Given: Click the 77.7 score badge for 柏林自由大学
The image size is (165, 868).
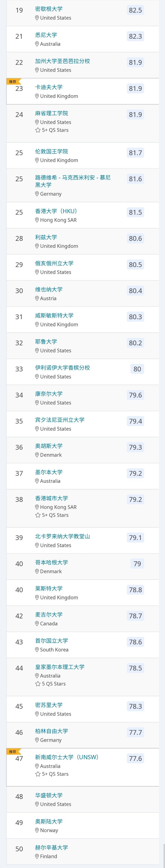Looking at the screenshot, I should click(x=135, y=733).
